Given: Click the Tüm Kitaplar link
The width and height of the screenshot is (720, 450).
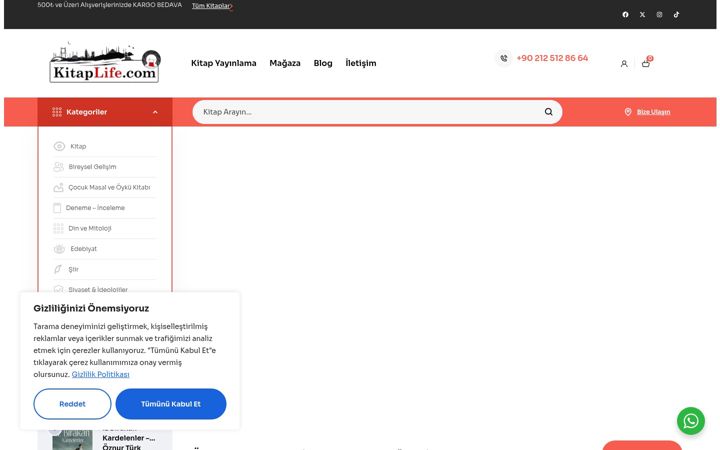Looking at the screenshot, I should point(212,6).
